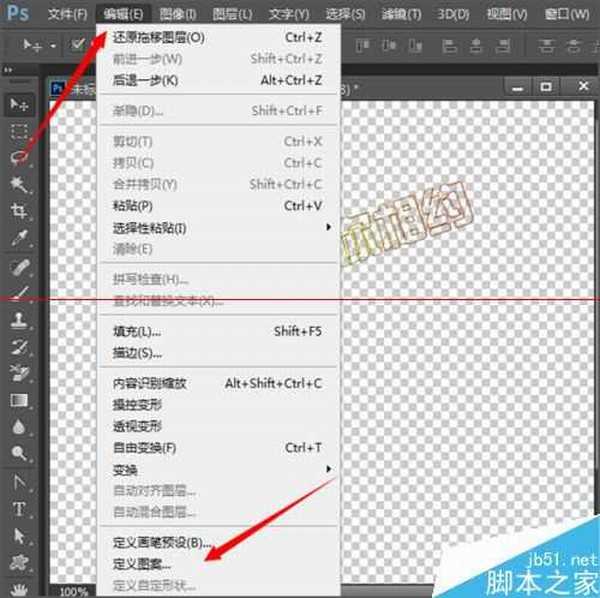This screenshot has width=600, height=598.
Task: Close the open 编辑(E) menu
Action: click(123, 15)
